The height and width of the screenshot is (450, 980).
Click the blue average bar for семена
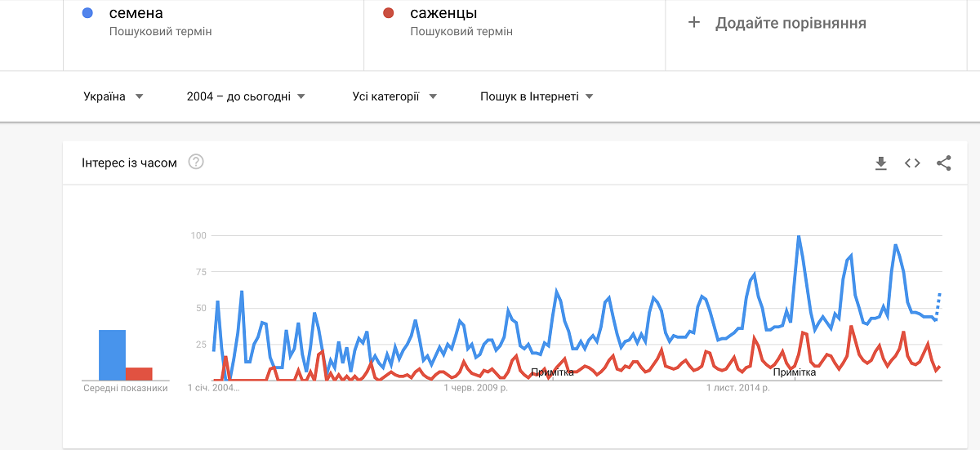point(112,354)
